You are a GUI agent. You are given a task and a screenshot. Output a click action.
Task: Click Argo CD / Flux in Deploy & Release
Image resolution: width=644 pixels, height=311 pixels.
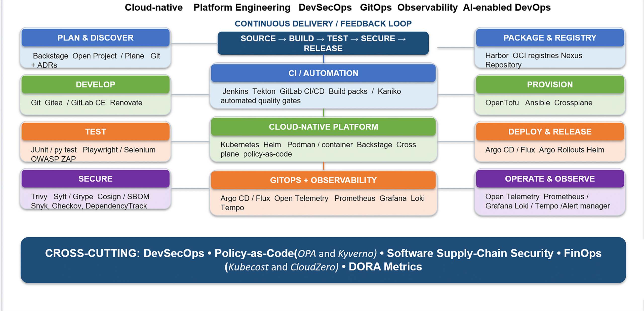click(x=510, y=150)
